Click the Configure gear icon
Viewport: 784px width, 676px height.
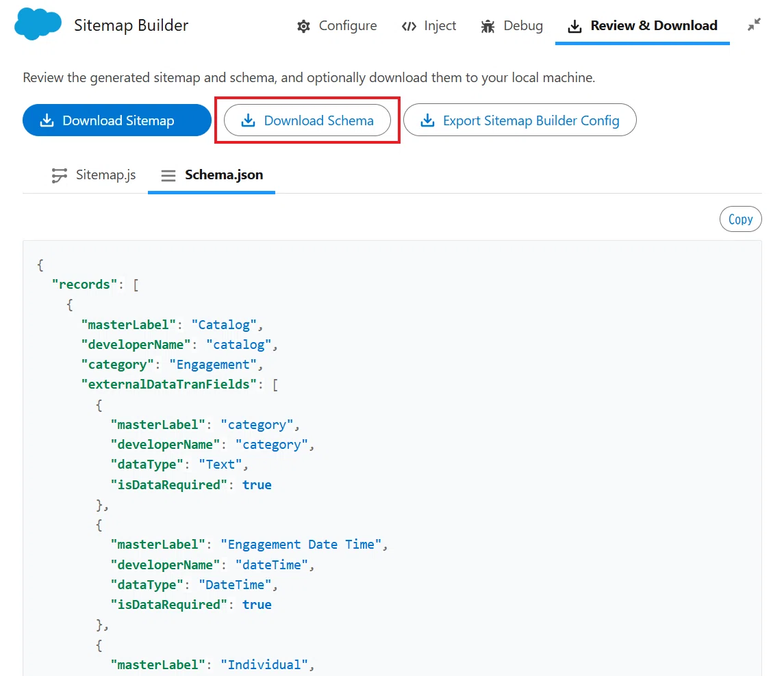pyautogui.click(x=303, y=26)
